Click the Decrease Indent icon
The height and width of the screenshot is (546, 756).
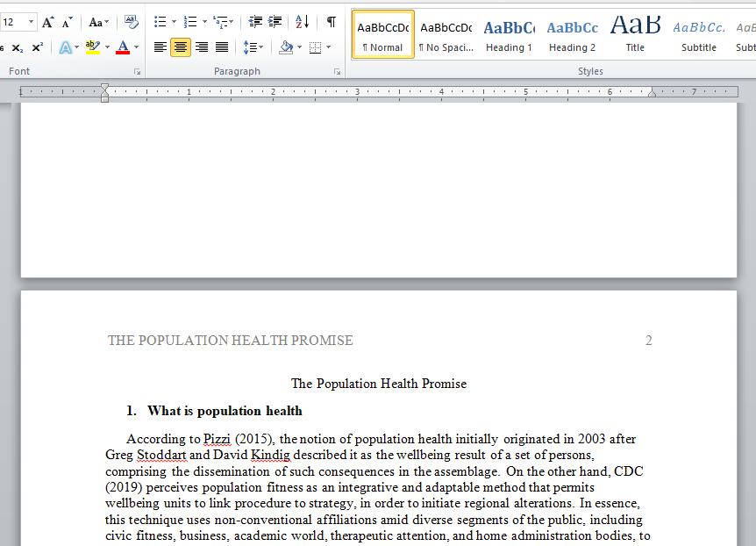[255, 22]
